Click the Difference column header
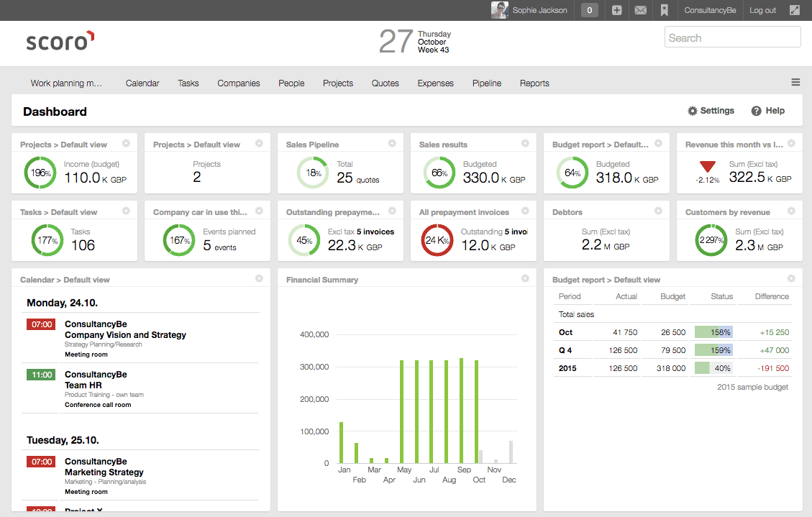This screenshot has width=812, height=517. click(772, 296)
